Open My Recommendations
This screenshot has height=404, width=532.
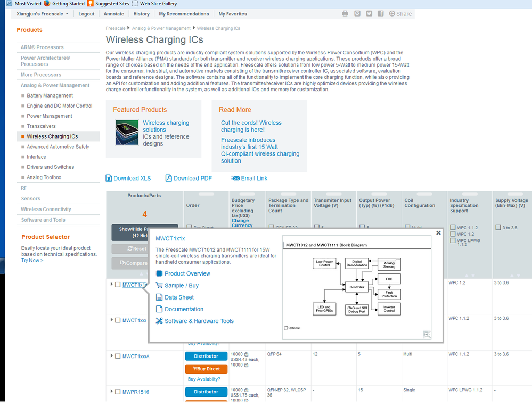click(x=184, y=14)
